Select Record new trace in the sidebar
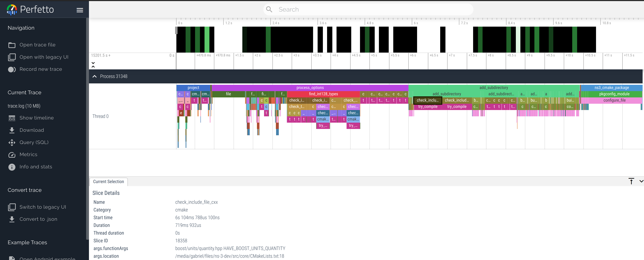This screenshot has height=260, width=644. (x=41, y=69)
